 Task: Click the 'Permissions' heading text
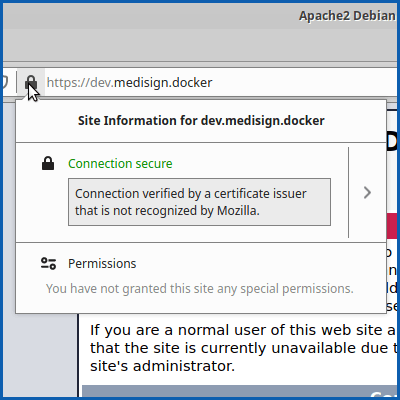102,264
